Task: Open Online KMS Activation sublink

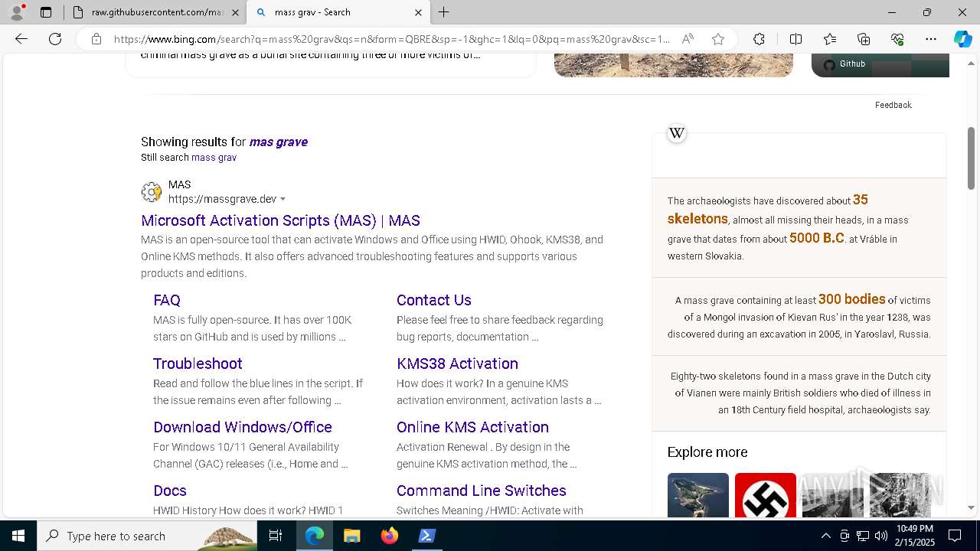Action: pos(472,427)
